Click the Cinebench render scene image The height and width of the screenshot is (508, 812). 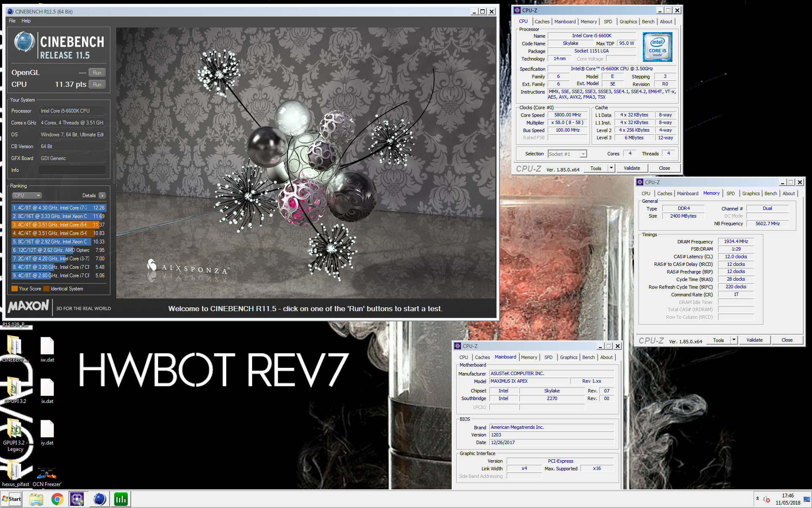click(306, 163)
